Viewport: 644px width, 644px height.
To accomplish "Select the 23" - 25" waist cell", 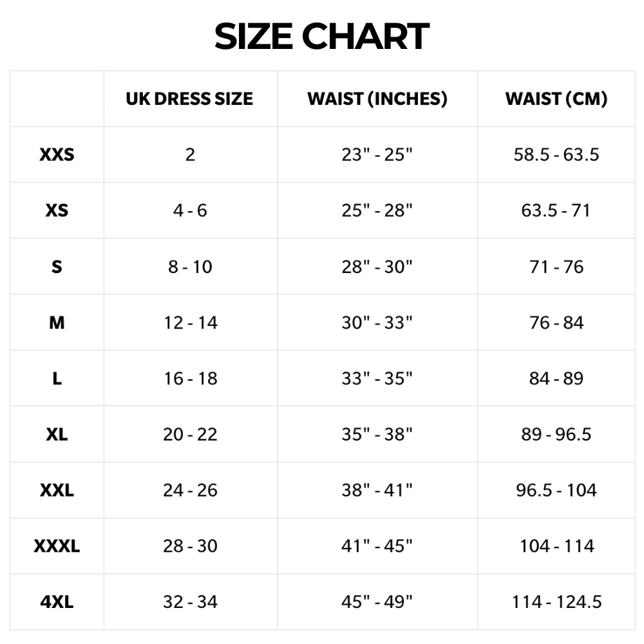I will click(377, 155).
